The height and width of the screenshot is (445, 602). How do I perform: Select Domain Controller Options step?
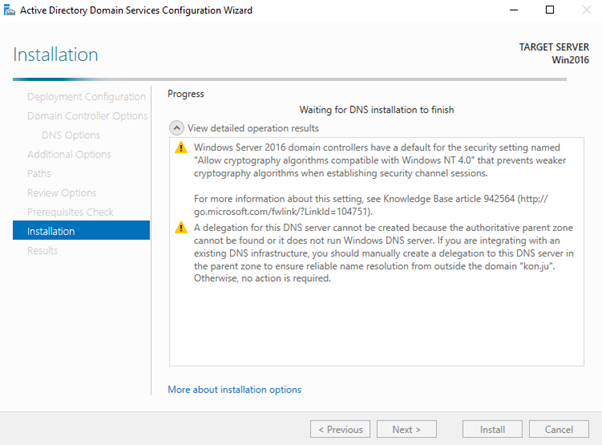click(87, 116)
